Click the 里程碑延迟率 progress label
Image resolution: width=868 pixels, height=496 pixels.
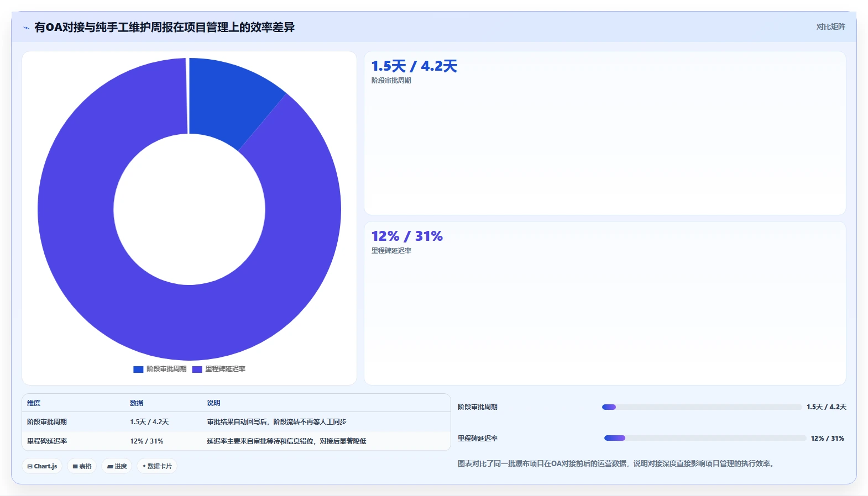click(478, 439)
